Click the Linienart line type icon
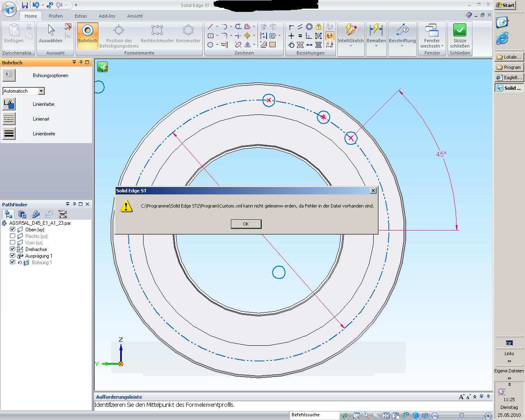The height and width of the screenshot is (420, 525). (x=9, y=119)
